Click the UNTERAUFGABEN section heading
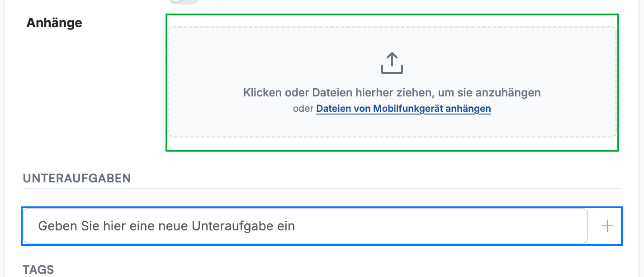Screen dimensions: 644x277 pyautogui.click(x=77, y=178)
